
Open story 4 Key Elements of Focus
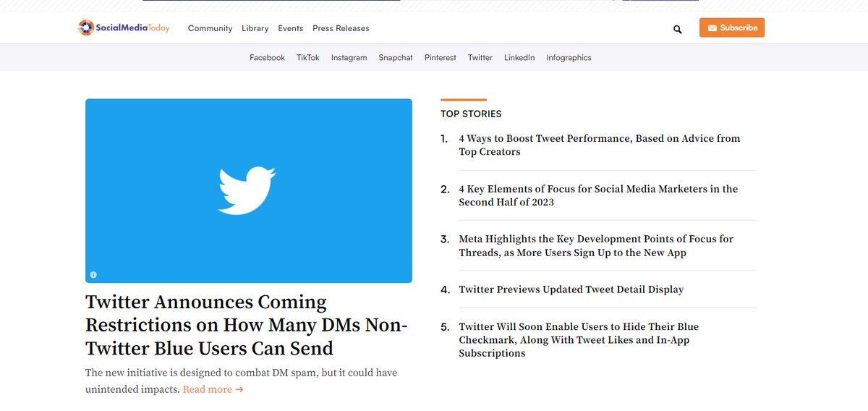(x=598, y=195)
